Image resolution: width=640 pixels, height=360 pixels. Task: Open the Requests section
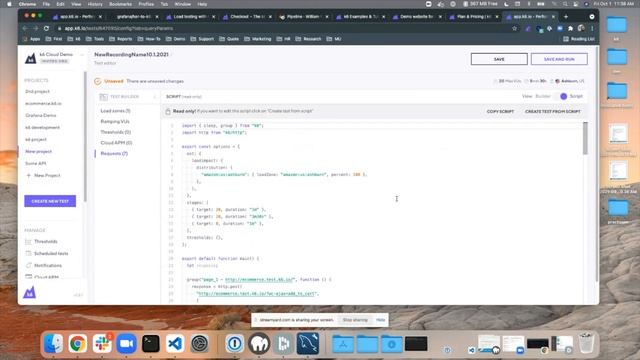[x=114, y=153]
